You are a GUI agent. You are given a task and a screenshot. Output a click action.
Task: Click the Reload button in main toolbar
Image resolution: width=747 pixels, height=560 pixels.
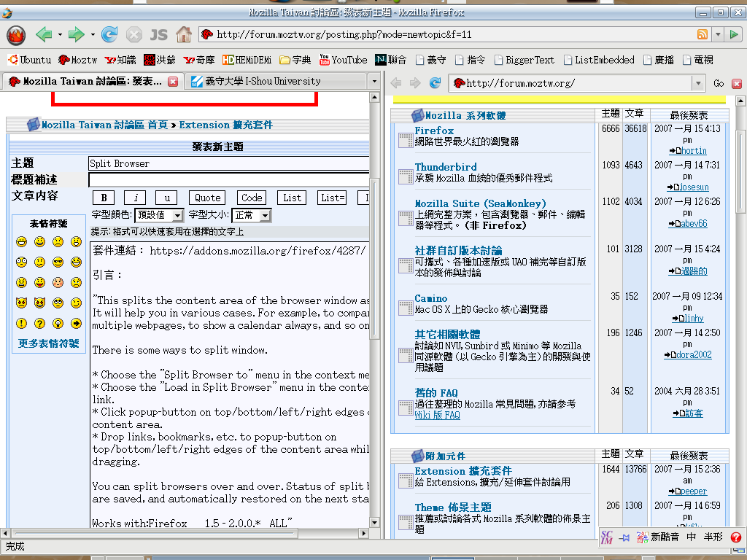click(x=109, y=34)
